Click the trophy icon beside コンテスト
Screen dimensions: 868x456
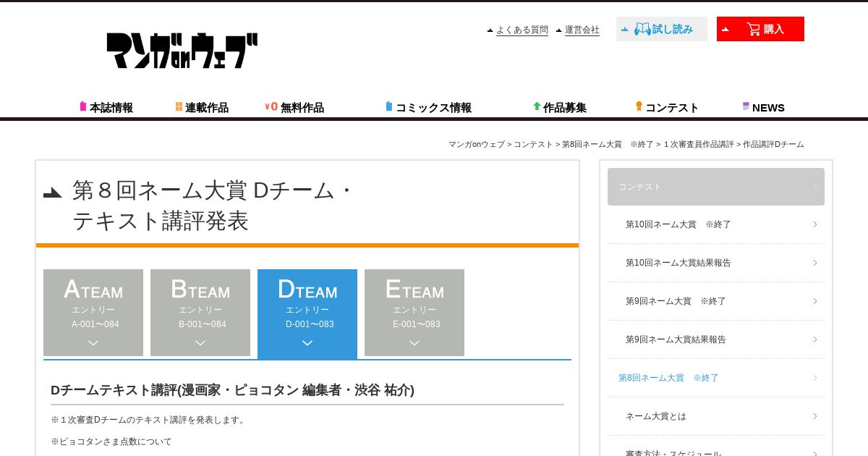pos(639,106)
